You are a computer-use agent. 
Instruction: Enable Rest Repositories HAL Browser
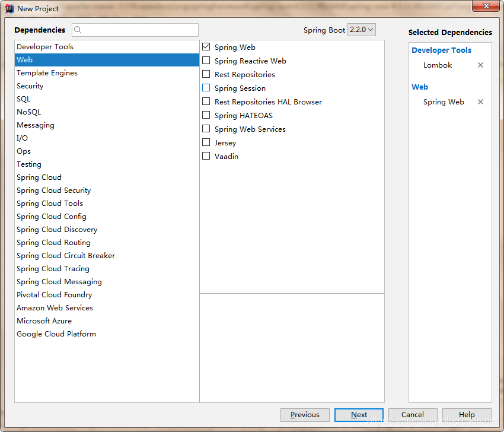[206, 101]
